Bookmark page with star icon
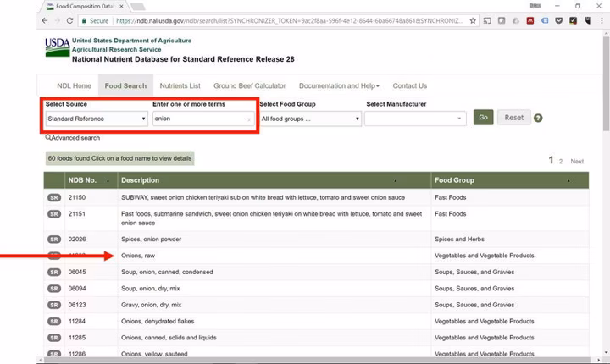 click(473, 20)
